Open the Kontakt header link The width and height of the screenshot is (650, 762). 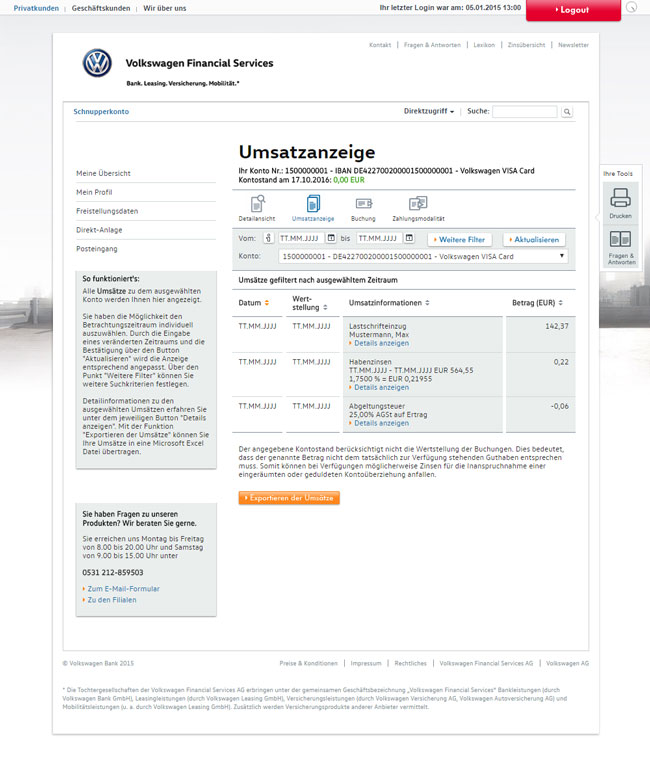[x=380, y=45]
